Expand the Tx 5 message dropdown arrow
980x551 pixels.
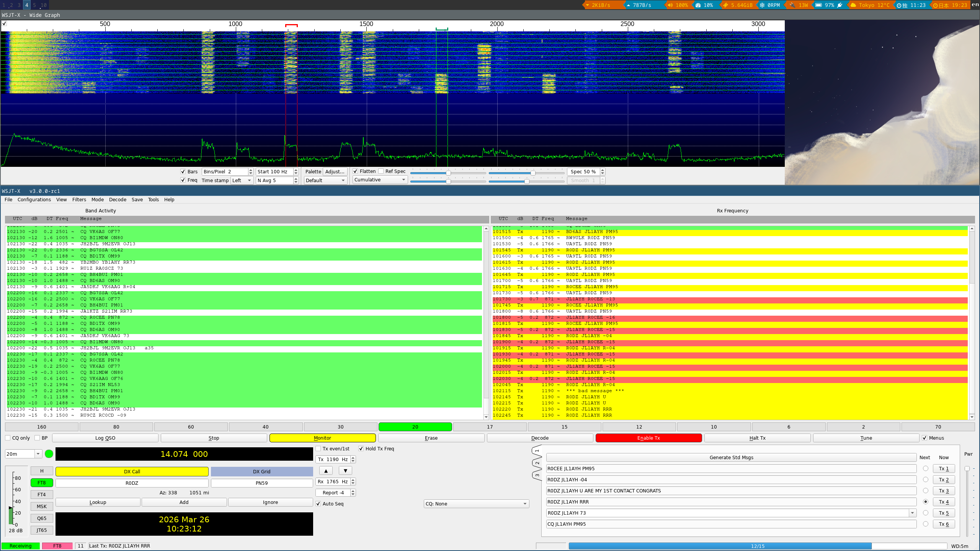pyautogui.click(x=913, y=513)
